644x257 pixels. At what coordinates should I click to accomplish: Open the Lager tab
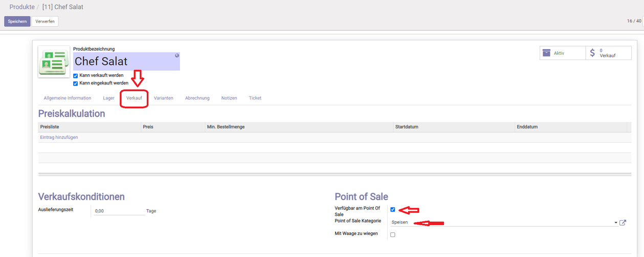[x=108, y=98]
